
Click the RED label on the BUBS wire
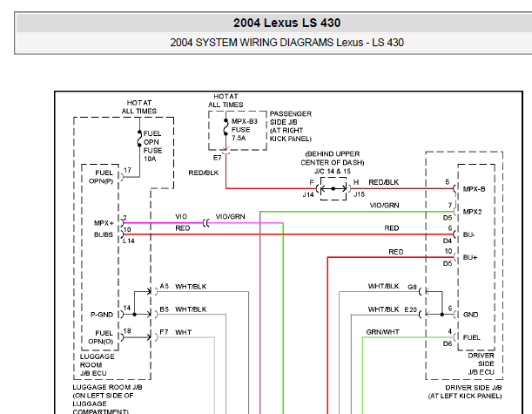coord(183,228)
